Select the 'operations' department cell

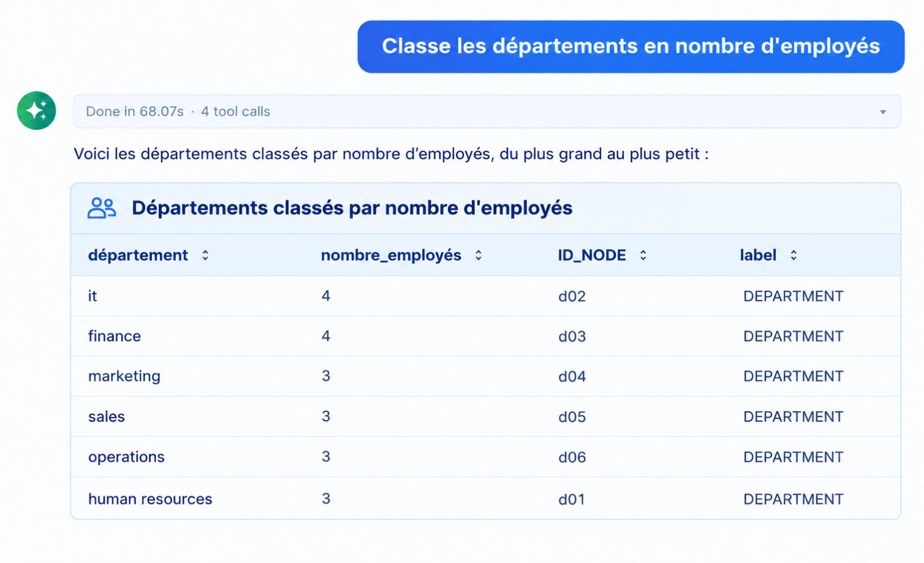tap(126, 457)
